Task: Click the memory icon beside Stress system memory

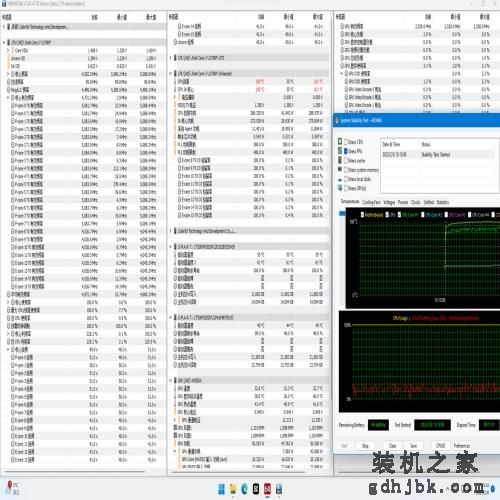Action: pos(340,170)
